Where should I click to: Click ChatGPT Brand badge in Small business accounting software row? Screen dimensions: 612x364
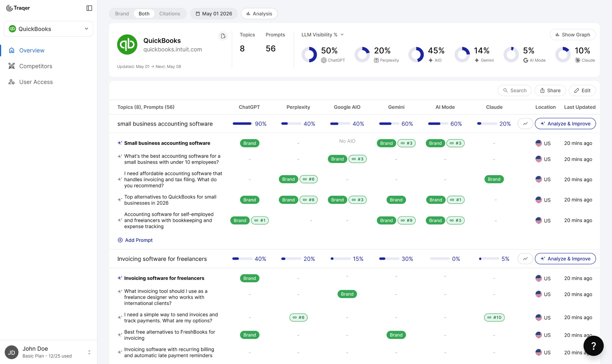249,143
